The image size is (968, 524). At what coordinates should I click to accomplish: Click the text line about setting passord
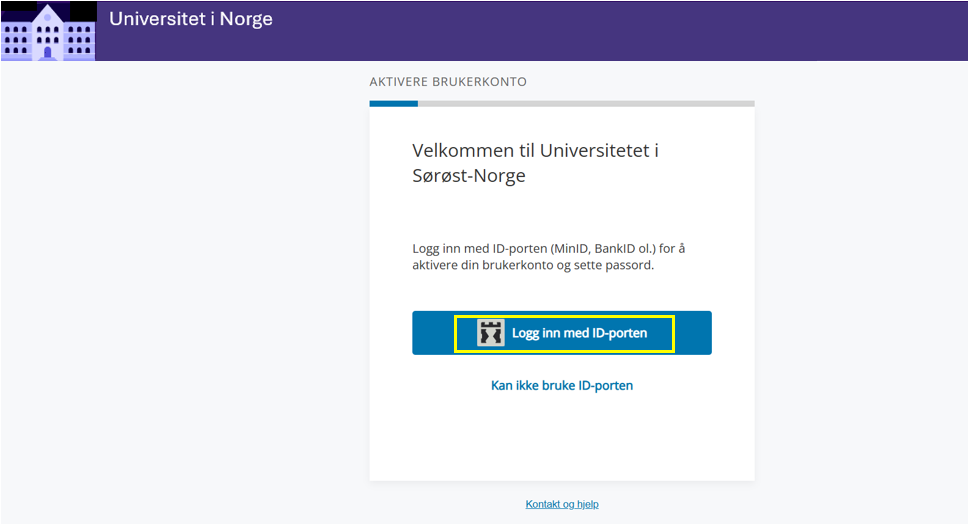click(532, 266)
